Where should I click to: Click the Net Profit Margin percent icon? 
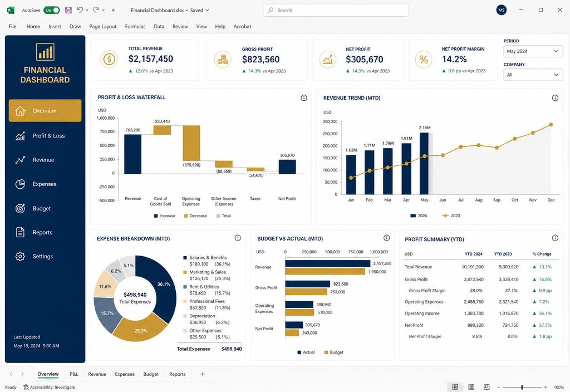pyautogui.click(x=424, y=59)
